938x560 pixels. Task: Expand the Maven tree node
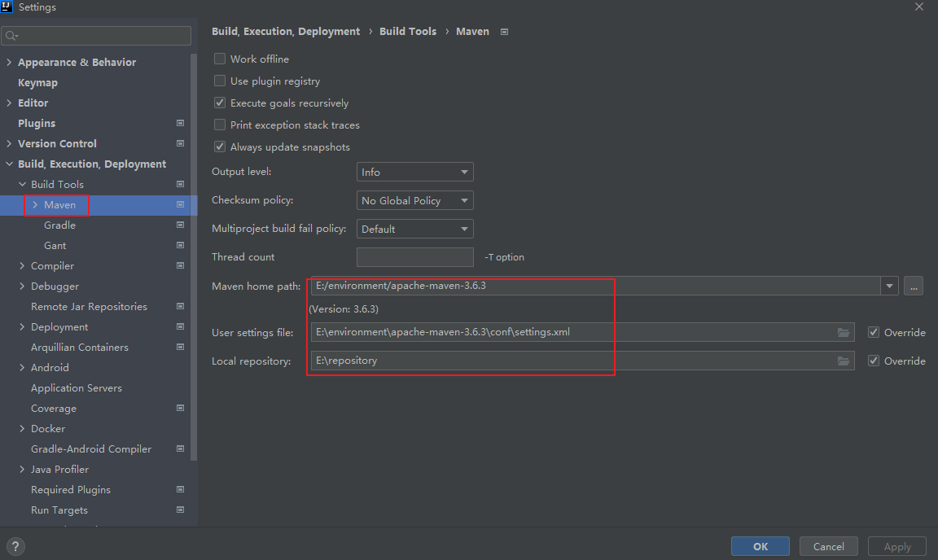pos(35,205)
